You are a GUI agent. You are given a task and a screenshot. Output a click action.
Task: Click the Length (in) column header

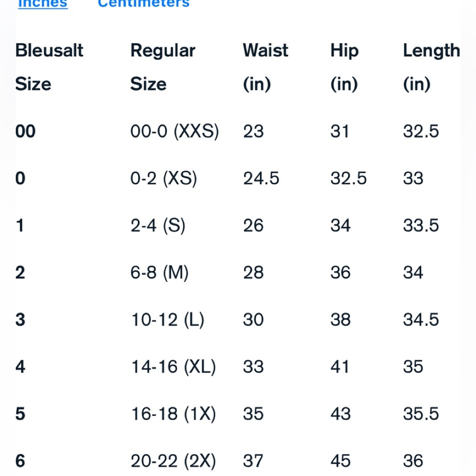[431, 67]
